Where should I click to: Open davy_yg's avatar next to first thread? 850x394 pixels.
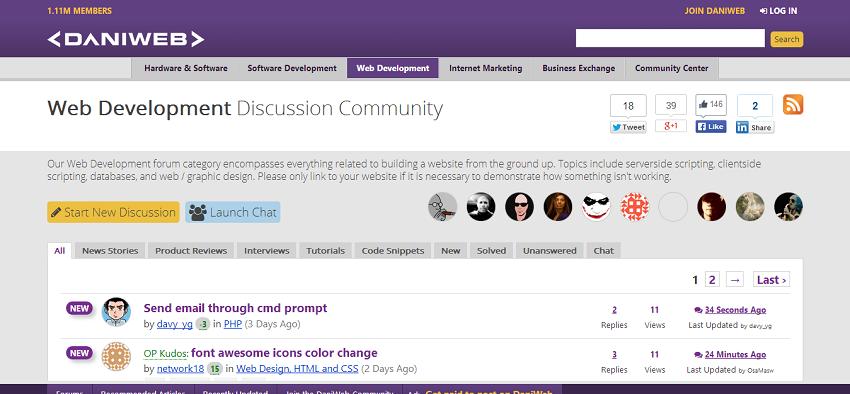[x=116, y=312]
